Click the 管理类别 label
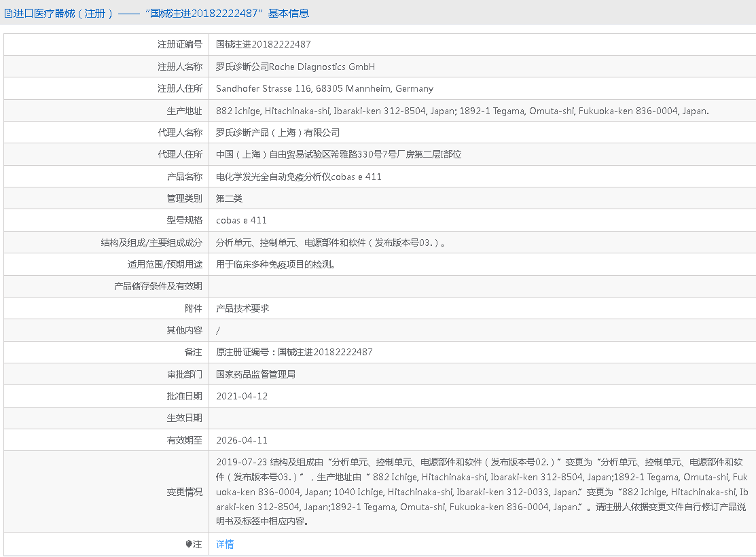756x557 pixels. pos(184,199)
